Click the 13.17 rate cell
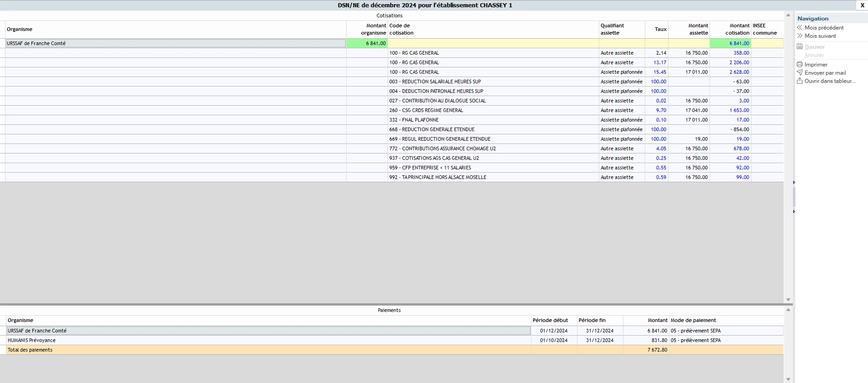This screenshot has width=868, height=383. coord(657,62)
